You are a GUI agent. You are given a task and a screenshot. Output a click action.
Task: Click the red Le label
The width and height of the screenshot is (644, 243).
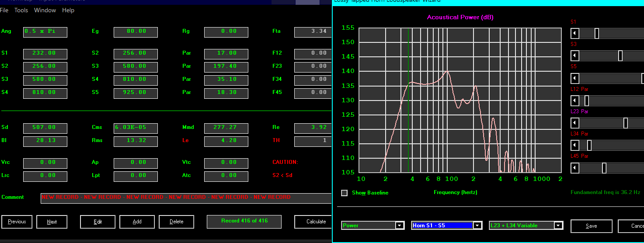[x=185, y=140]
